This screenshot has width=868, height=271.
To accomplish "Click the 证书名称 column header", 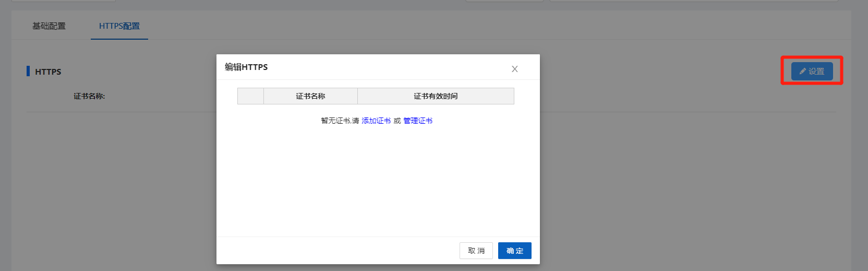I will point(310,96).
